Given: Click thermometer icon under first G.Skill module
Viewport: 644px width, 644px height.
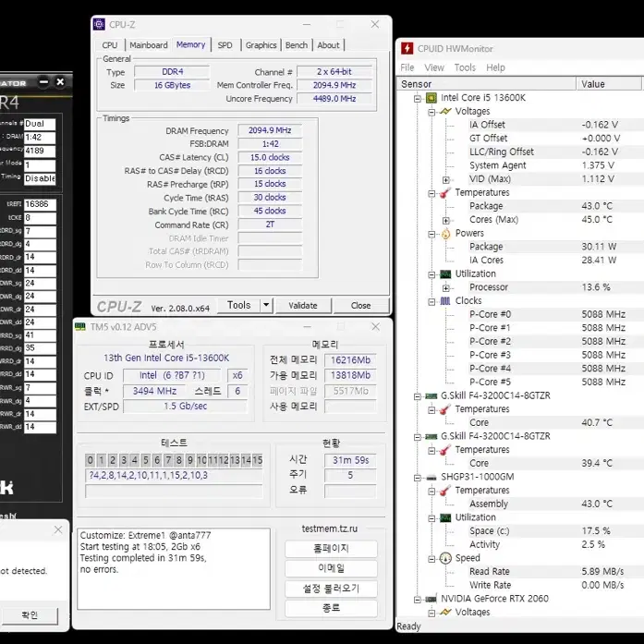Looking at the screenshot, I should [x=445, y=409].
